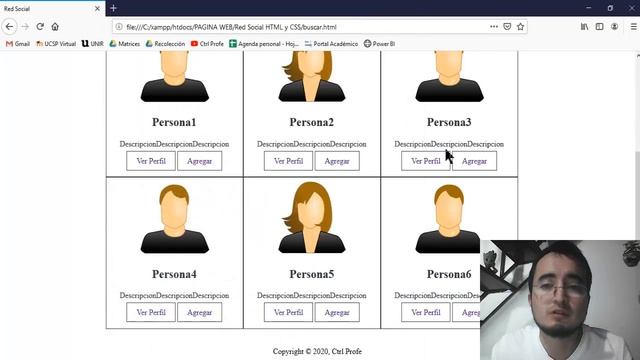This screenshot has height=360, width=640.
Task: Go back with the browser back arrow
Action: tap(9, 27)
